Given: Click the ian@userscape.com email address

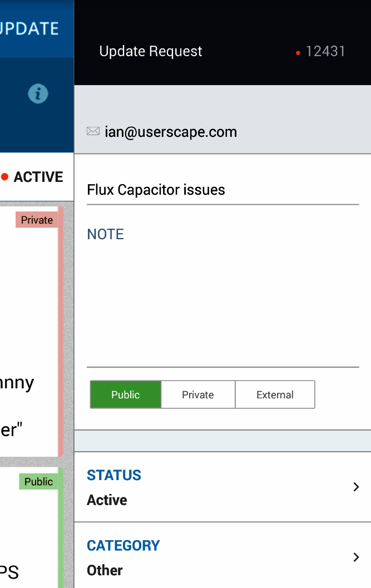Looking at the screenshot, I should [x=171, y=132].
